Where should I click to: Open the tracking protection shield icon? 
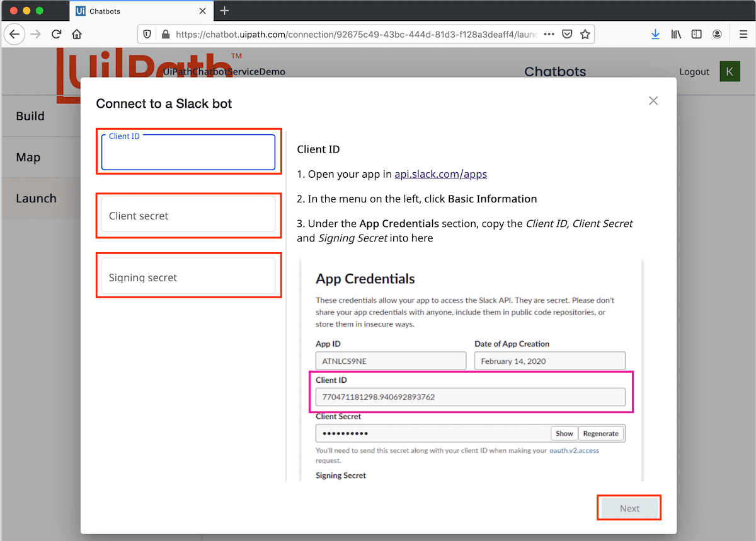tap(147, 34)
